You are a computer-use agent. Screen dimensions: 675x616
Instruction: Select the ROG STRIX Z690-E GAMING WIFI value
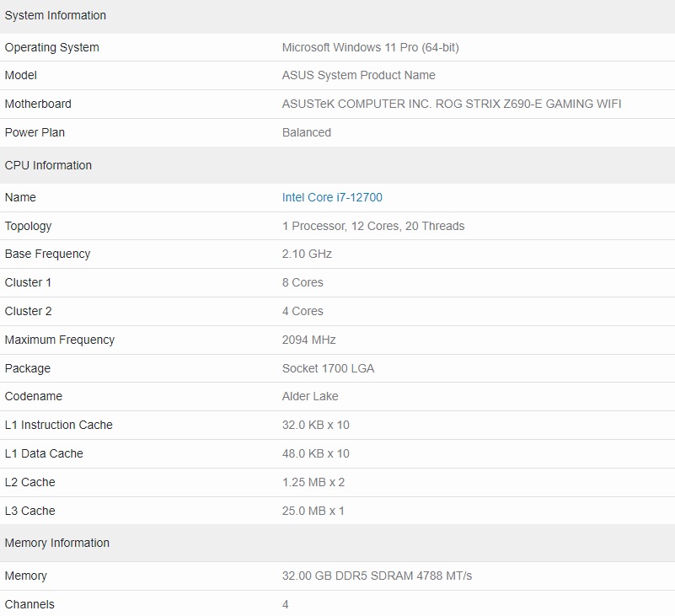(528, 104)
